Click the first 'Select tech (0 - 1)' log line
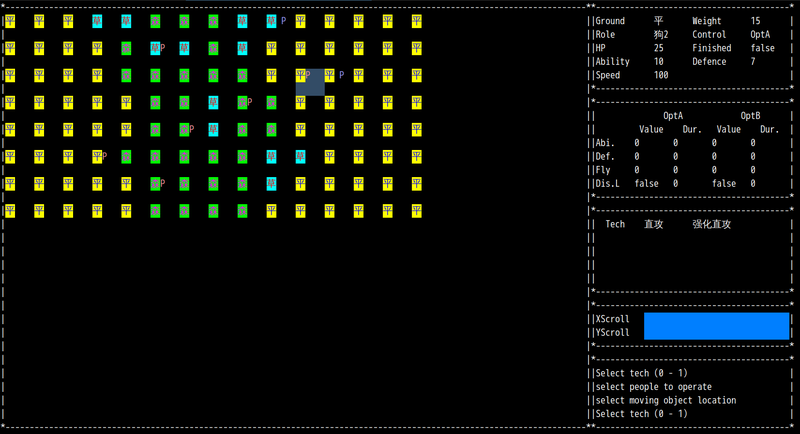Screen dimensions: 800x434 [x=641, y=373]
